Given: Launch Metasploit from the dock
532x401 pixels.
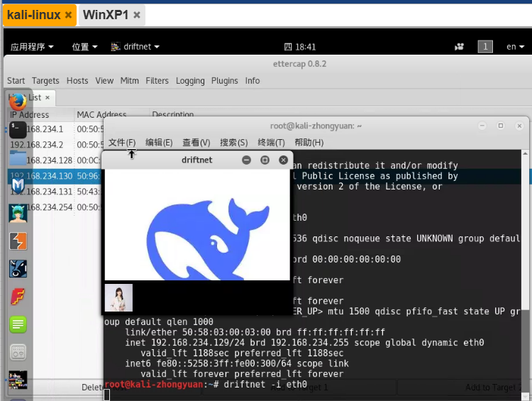Looking at the screenshot, I should tap(18, 185).
